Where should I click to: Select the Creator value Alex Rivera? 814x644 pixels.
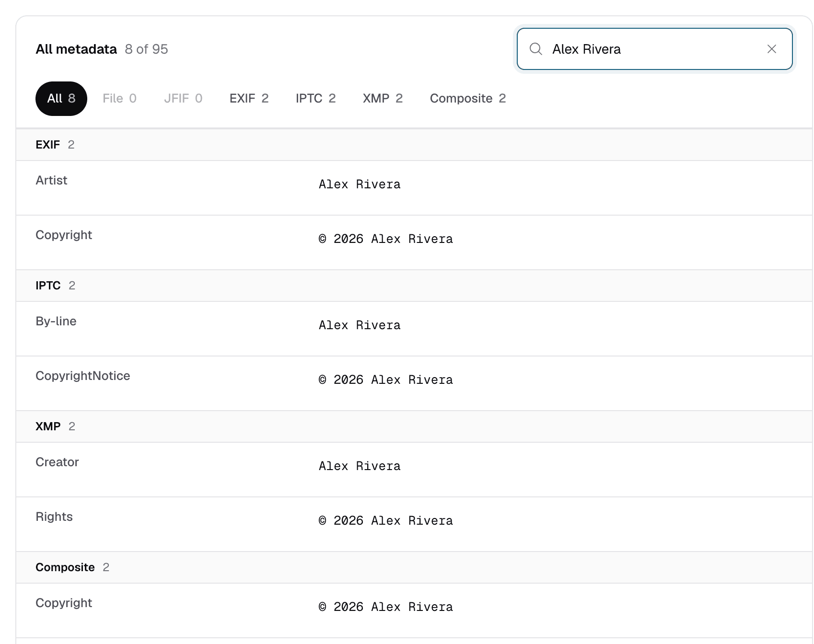coord(360,466)
